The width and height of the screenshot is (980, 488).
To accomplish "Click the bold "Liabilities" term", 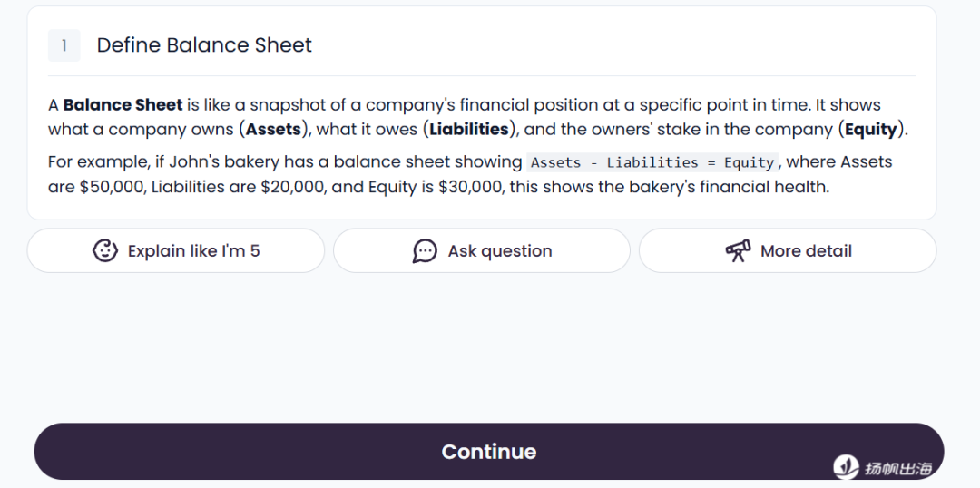I will click(x=468, y=129).
